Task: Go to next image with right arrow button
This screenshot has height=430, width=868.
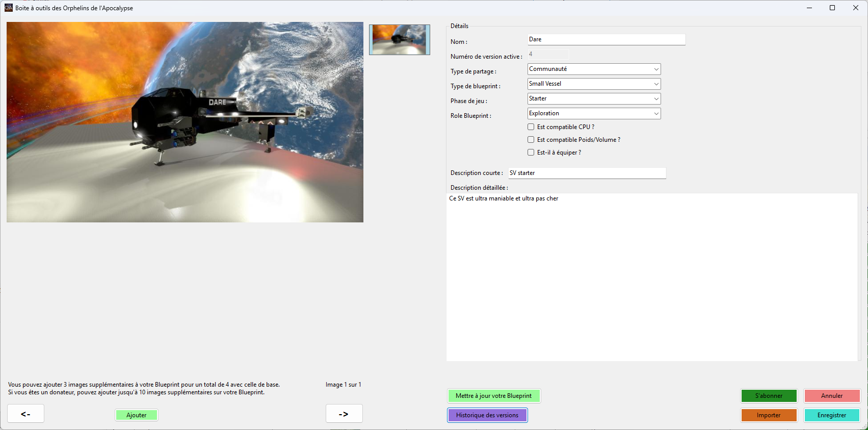Action: [344, 414]
